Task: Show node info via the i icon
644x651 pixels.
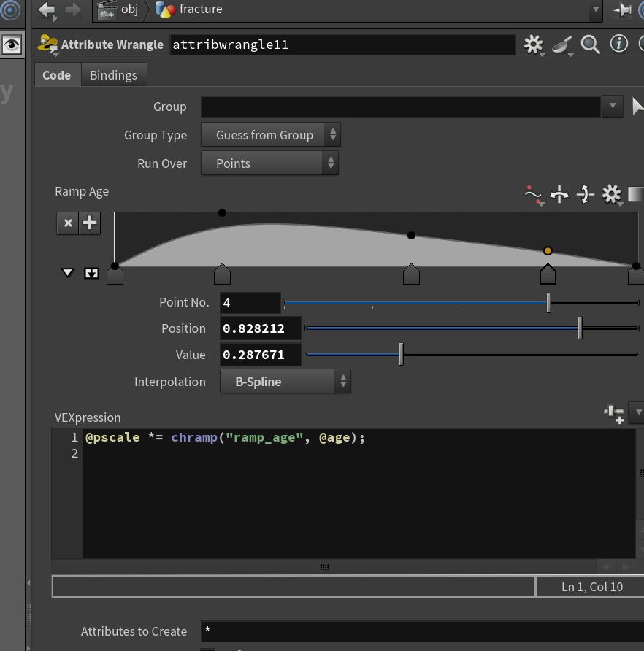Action: point(618,44)
